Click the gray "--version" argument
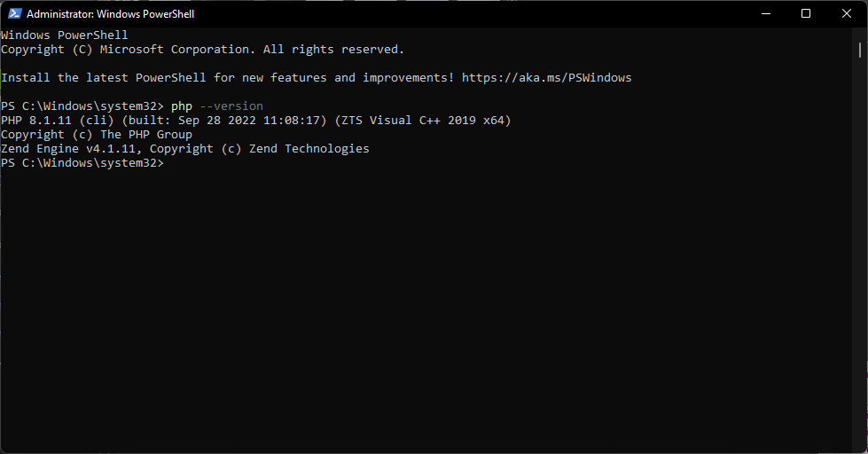Screen dimensions: 868x454 coord(231,106)
